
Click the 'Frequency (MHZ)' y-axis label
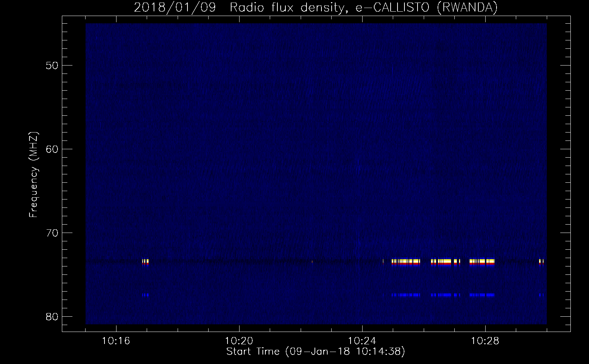[33, 175]
